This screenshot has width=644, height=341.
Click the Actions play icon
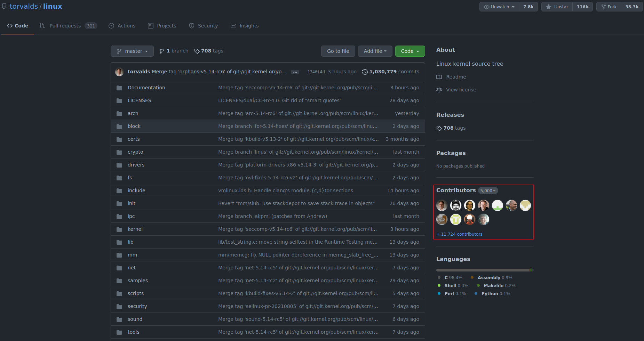click(x=111, y=26)
